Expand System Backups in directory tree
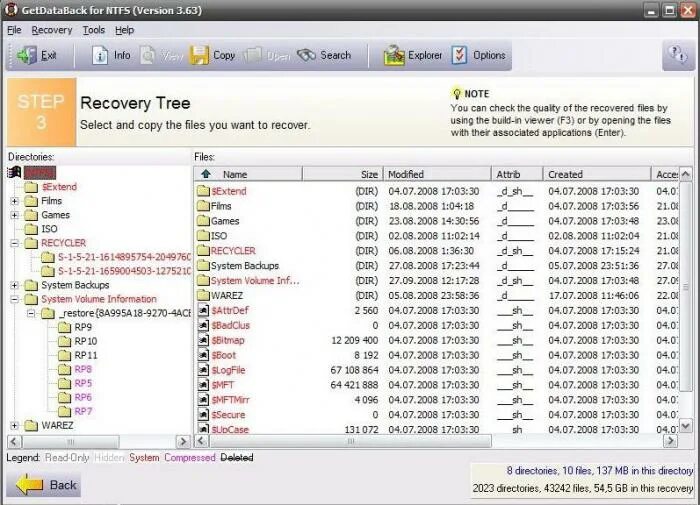Image resolution: width=700 pixels, height=505 pixels. 15,285
